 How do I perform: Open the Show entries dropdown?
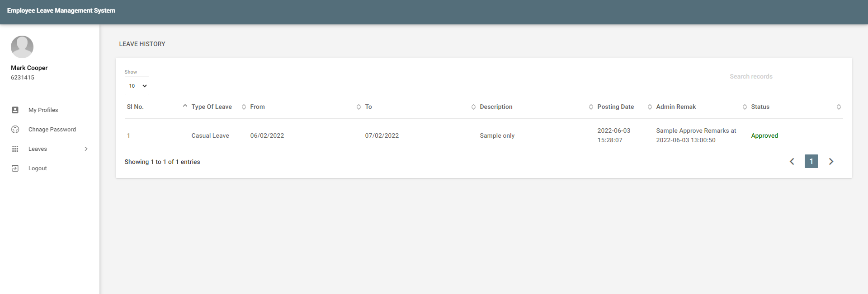point(137,86)
